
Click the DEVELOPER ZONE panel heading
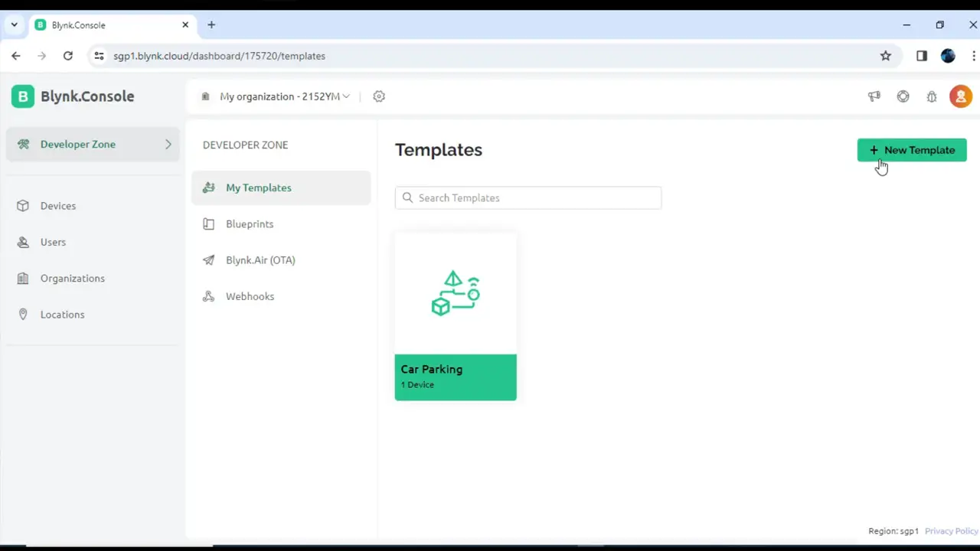pyautogui.click(x=245, y=145)
